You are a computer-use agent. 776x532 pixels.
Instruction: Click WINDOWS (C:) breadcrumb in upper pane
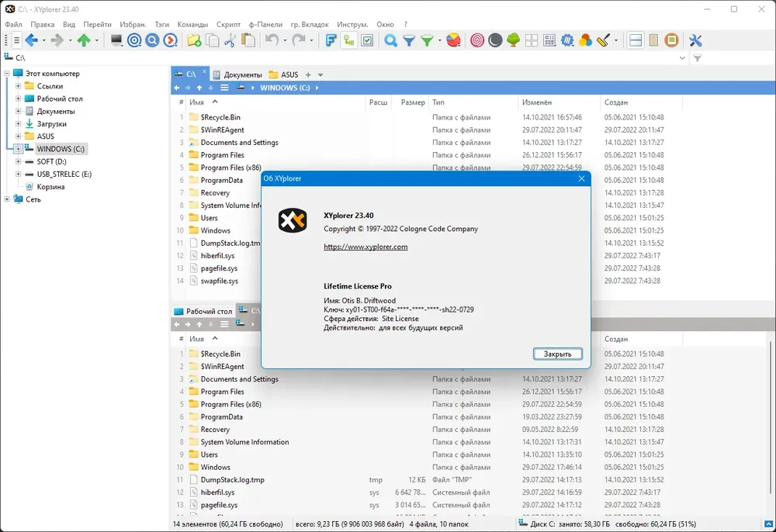point(285,88)
